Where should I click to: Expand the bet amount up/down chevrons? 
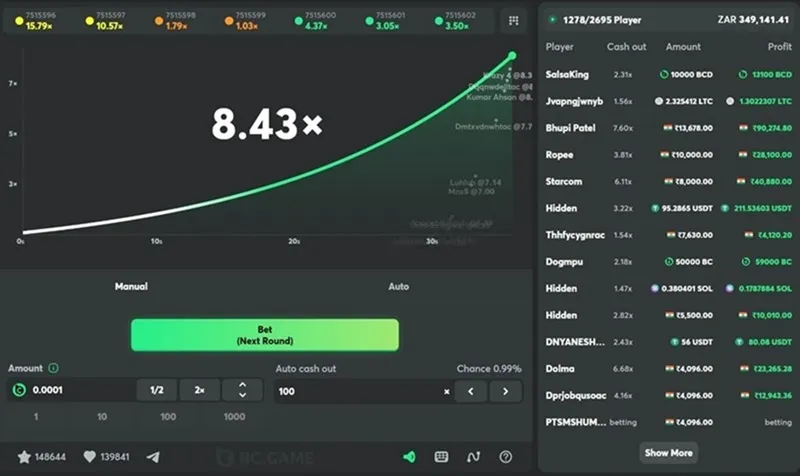(x=242, y=391)
